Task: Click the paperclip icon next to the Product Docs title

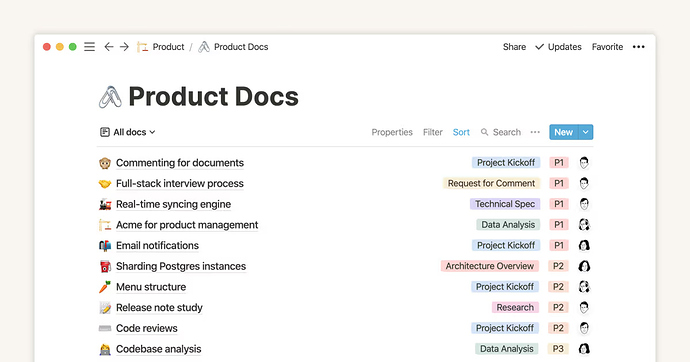Action: 110,97
